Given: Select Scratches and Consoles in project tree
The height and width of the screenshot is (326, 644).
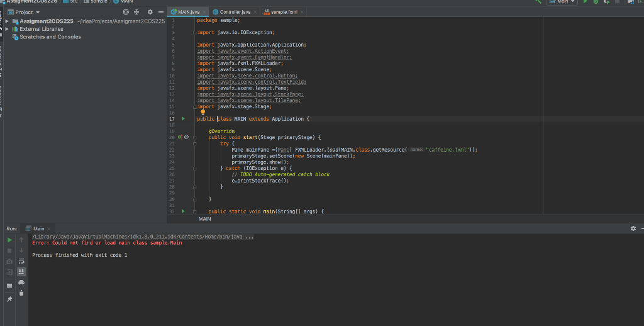Looking at the screenshot, I should [50, 37].
